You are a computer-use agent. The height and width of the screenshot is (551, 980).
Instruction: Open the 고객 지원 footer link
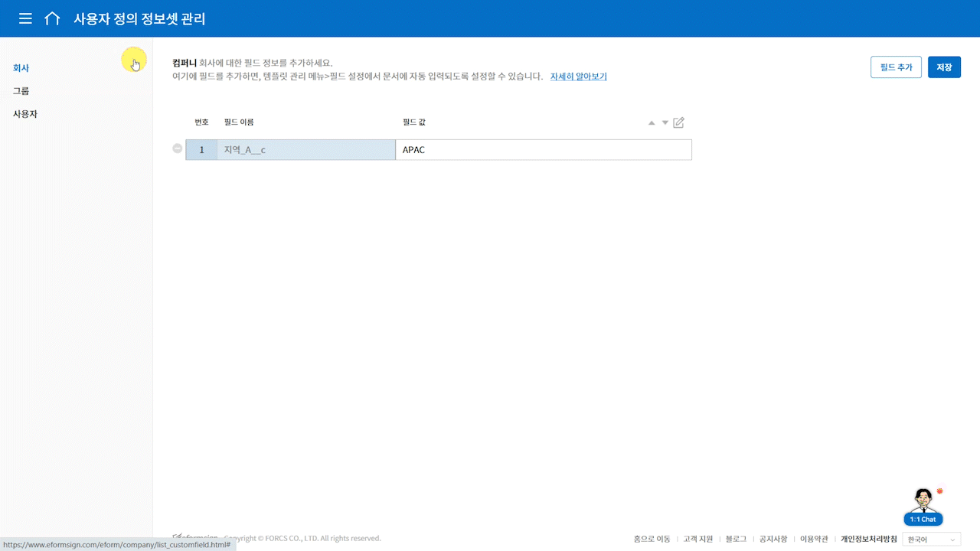click(x=697, y=539)
